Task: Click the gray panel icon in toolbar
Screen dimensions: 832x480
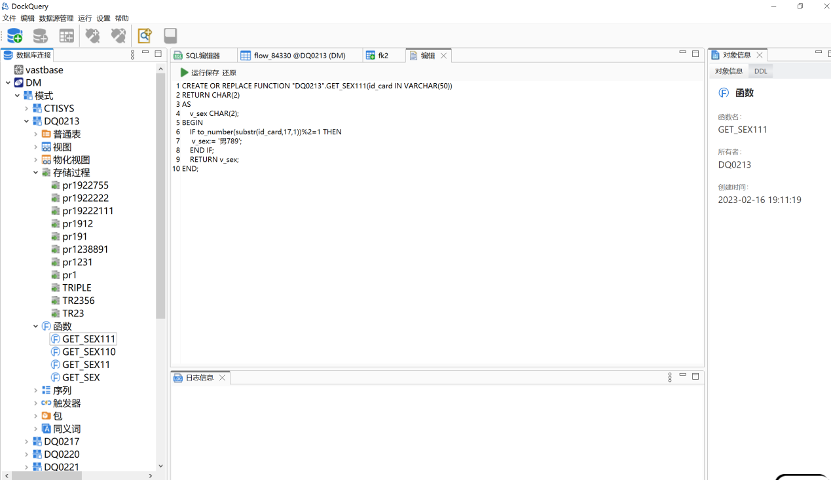Action: (x=170, y=36)
